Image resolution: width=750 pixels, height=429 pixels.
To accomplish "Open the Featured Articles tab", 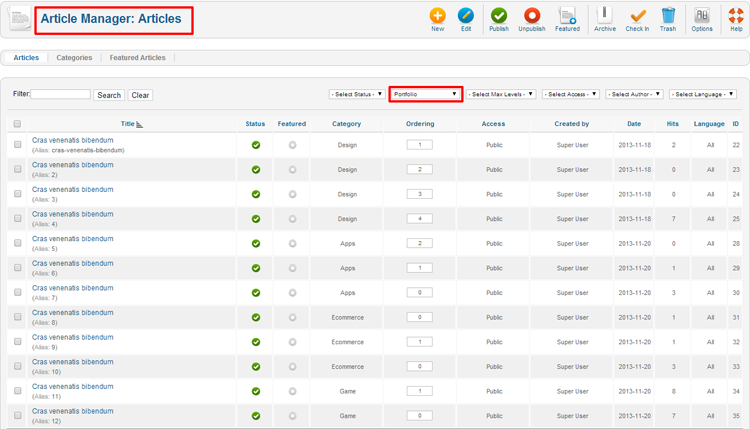I will tap(139, 58).
